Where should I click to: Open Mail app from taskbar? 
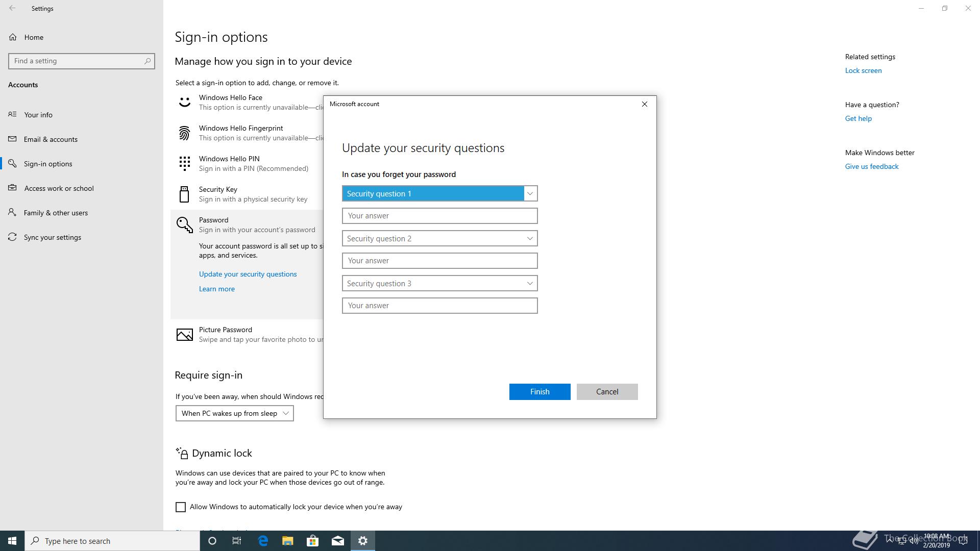click(x=338, y=541)
